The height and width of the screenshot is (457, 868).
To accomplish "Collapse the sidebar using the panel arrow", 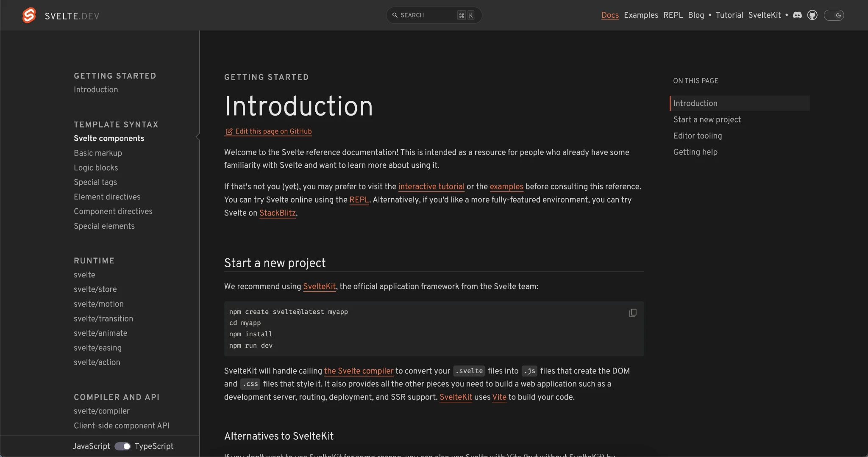I will (198, 136).
